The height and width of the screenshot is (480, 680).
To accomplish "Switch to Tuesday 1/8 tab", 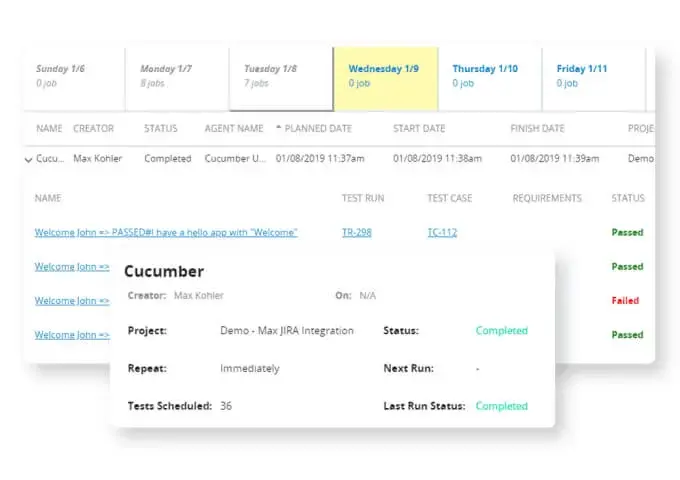I will click(281, 78).
